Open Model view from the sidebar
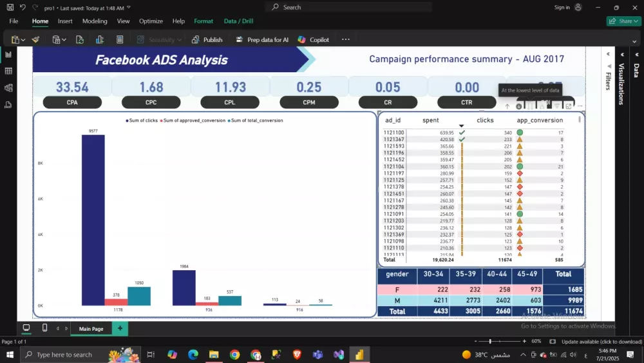 pos(8,88)
